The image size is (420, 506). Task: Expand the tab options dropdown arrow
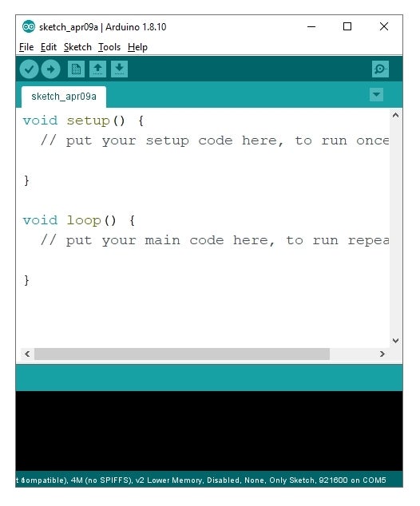[x=376, y=94]
